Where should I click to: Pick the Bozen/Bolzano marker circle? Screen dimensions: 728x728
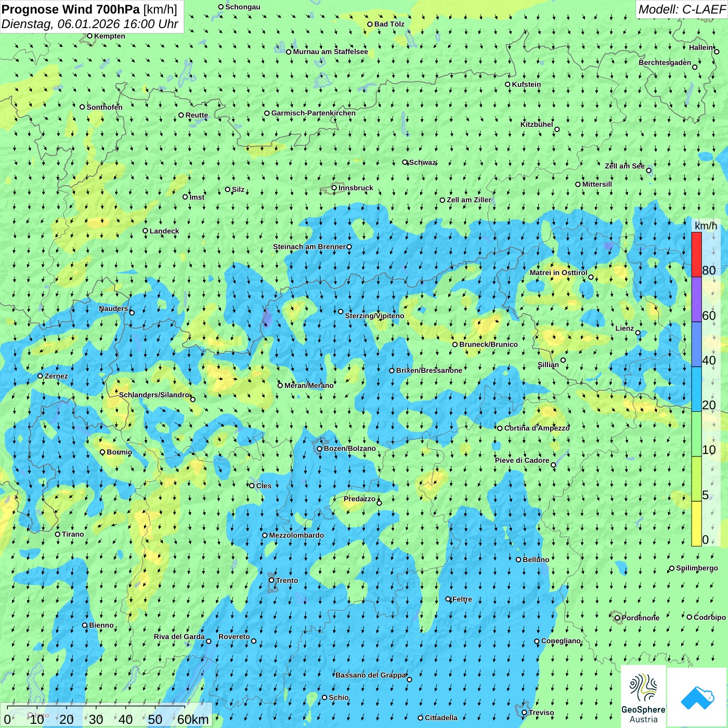click(x=319, y=448)
